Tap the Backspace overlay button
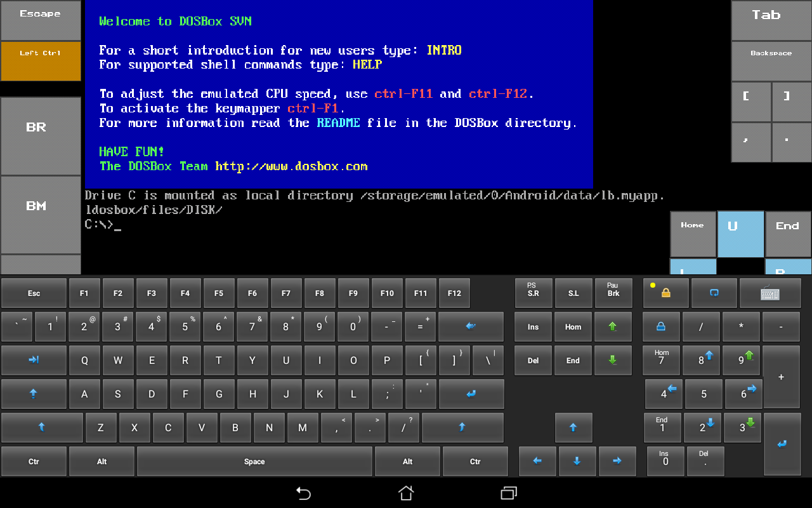The image size is (812, 508). pyautogui.click(x=771, y=61)
